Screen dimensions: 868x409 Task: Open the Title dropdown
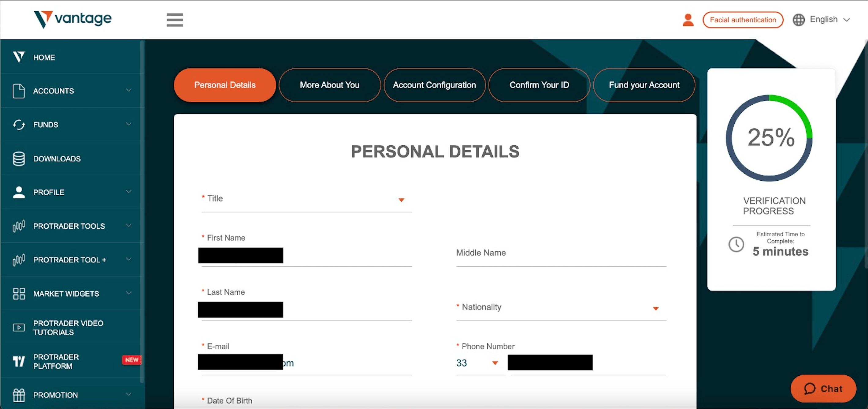point(307,200)
